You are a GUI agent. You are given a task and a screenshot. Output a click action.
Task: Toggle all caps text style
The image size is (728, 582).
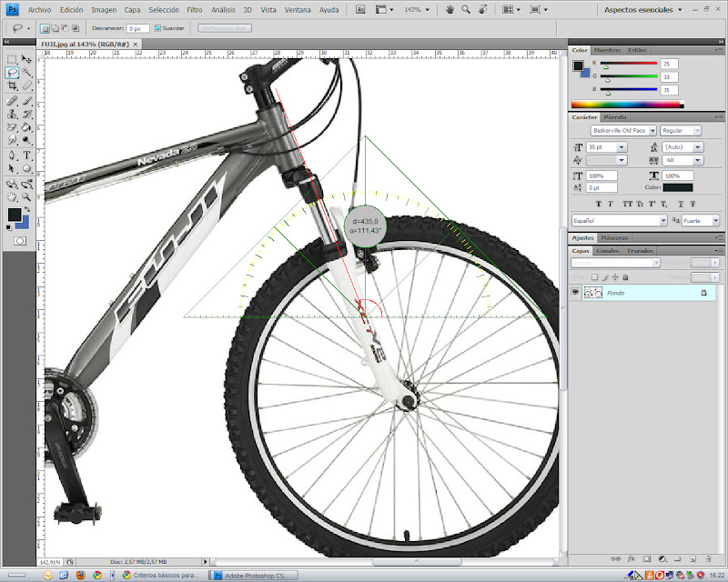point(627,204)
